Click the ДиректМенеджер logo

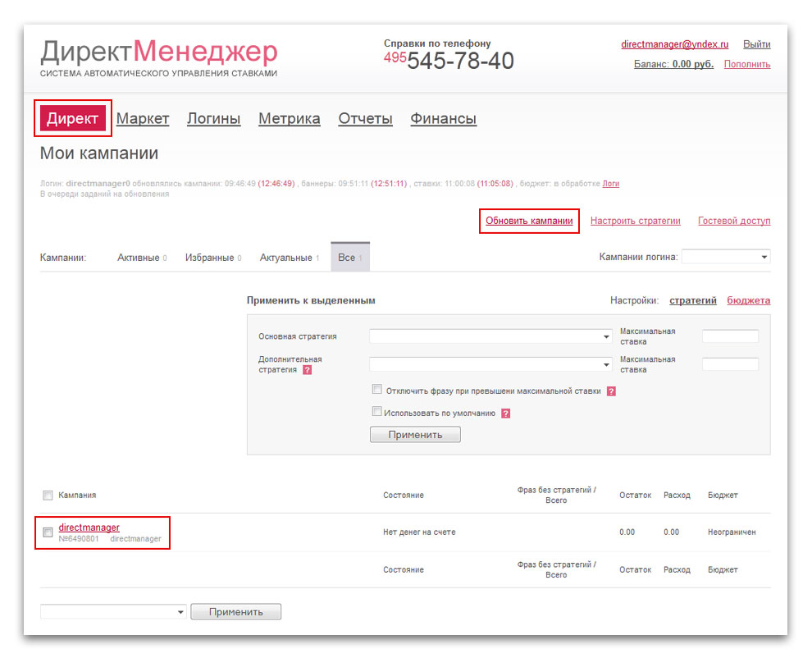pyautogui.click(x=159, y=56)
